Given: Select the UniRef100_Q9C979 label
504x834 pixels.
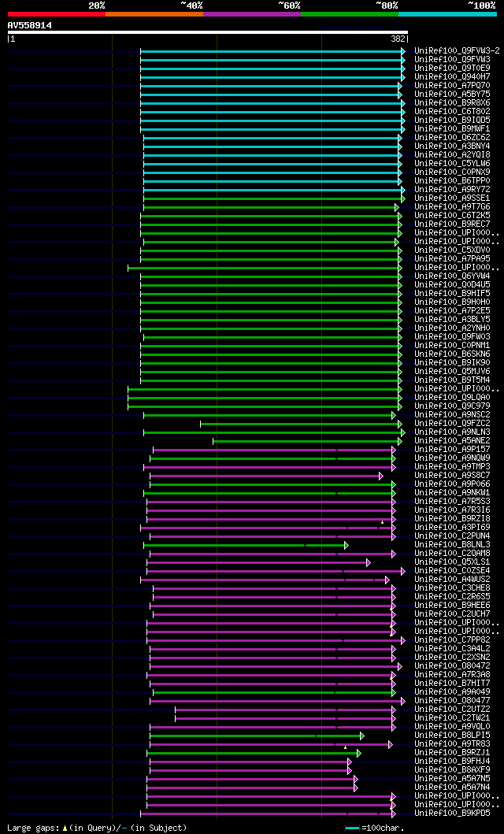Looking at the screenshot, I should tap(453, 406).
